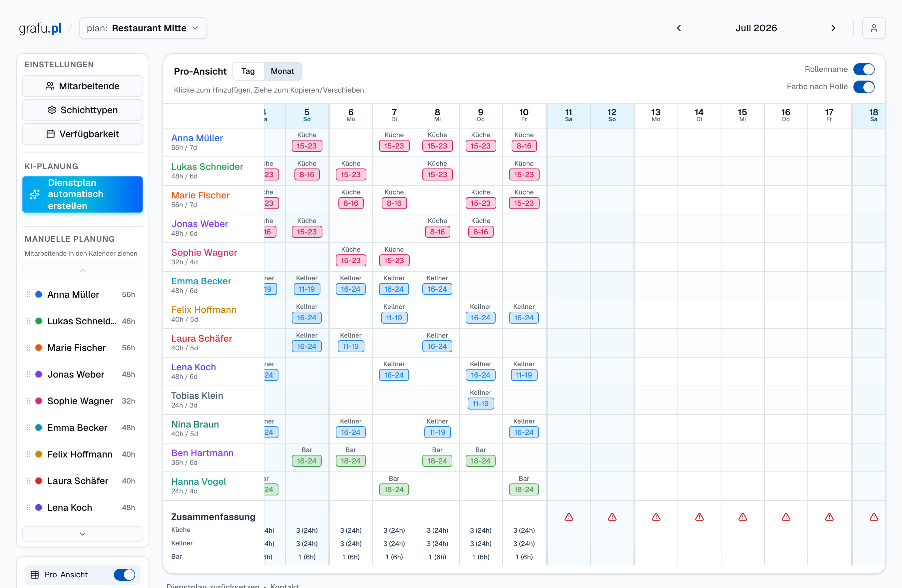Screen dimensions: 902x588
Task: Select Lukas Schneider's 8-16 Küche shift on day 5
Action: [306, 175]
